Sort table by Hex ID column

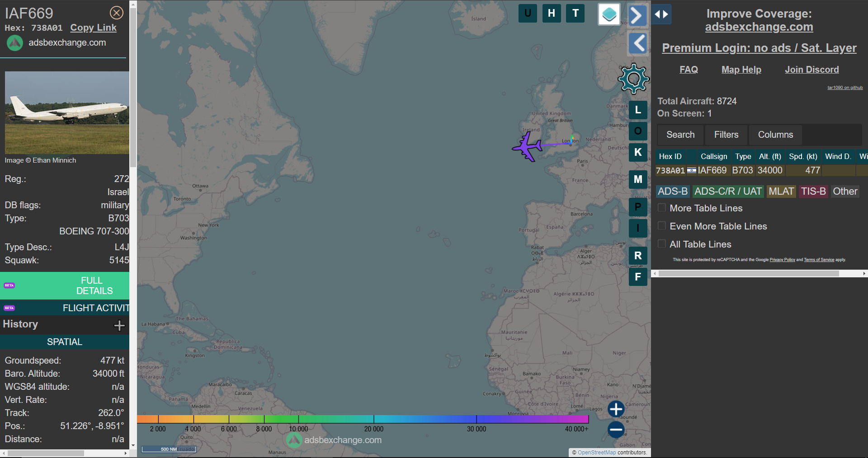pos(670,156)
